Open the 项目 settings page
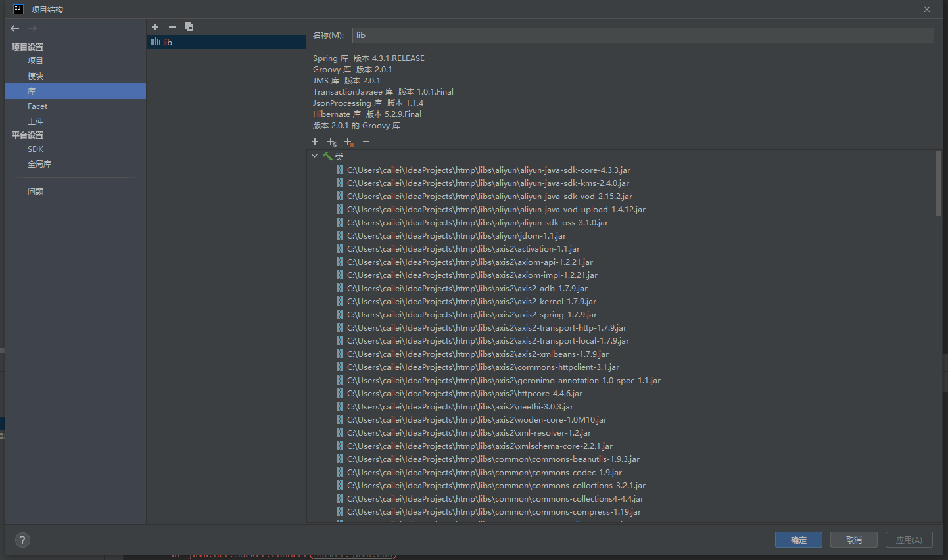 pyautogui.click(x=36, y=60)
